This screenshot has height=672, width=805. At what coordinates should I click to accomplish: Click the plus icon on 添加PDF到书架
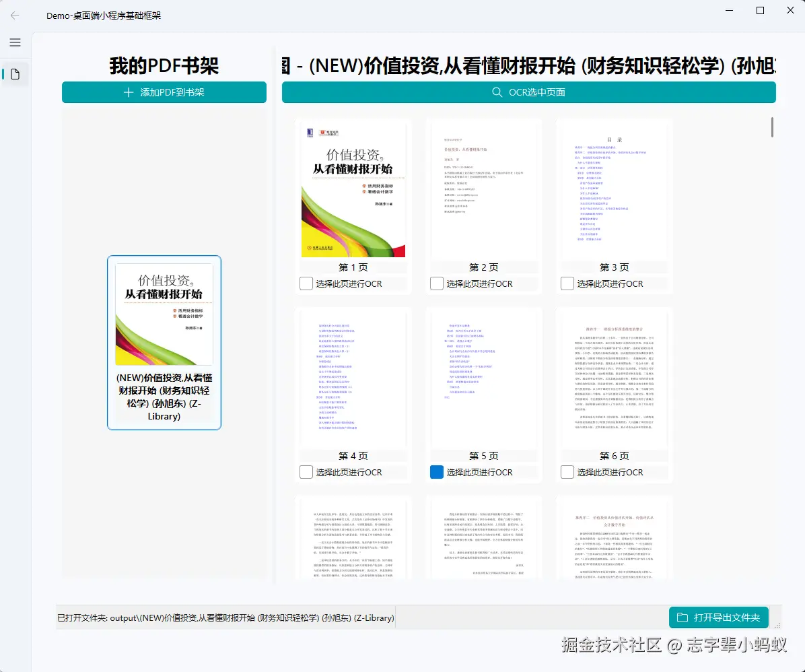[x=129, y=92]
